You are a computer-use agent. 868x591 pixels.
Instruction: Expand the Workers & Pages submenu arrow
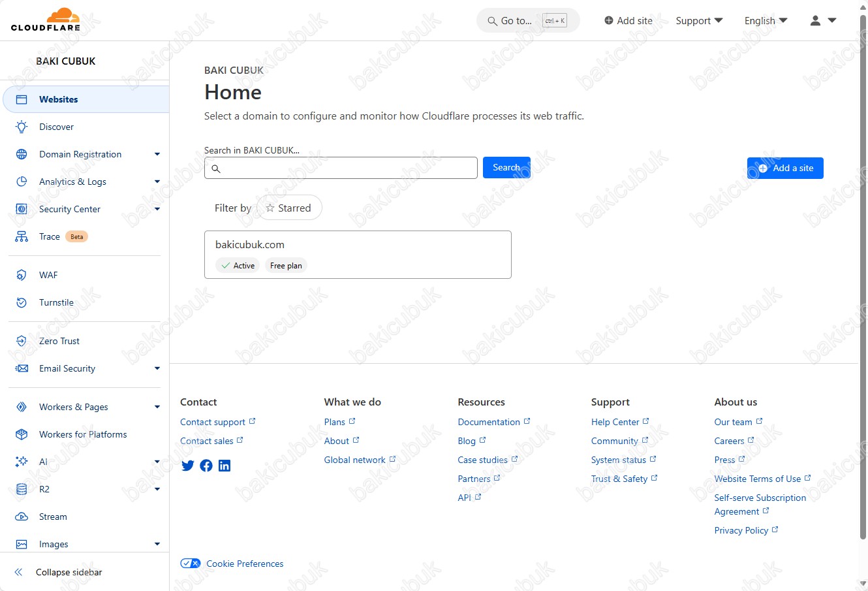(x=157, y=407)
